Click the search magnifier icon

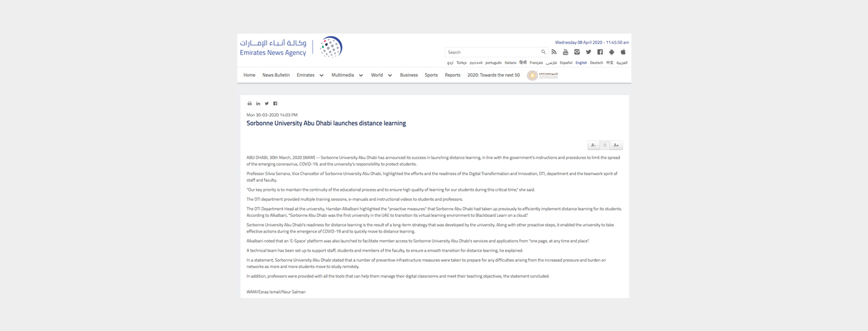(544, 52)
